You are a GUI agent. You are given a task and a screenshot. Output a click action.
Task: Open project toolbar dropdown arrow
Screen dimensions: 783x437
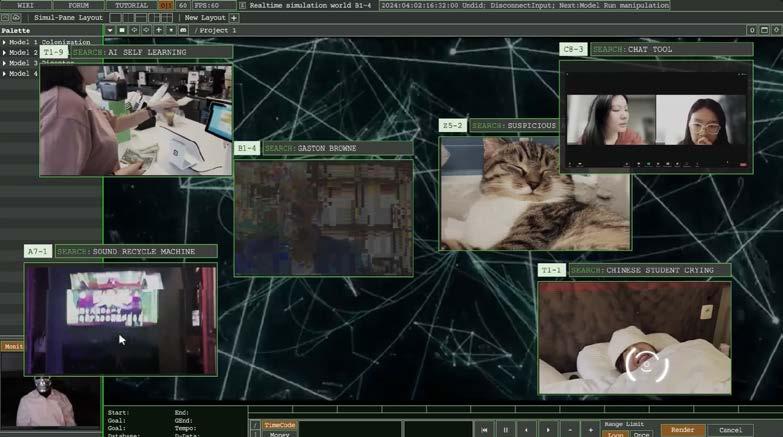(110, 30)
